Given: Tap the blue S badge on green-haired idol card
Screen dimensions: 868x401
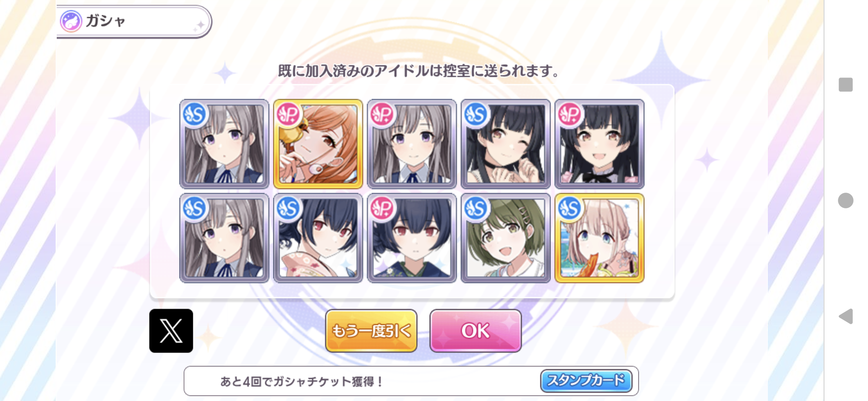Looking at the screenshot, I should pos(476,208).
